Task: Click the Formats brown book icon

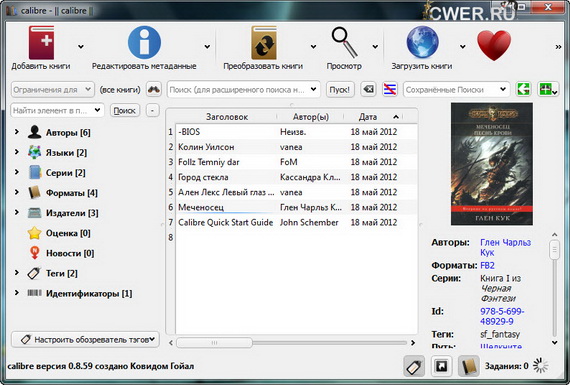Action: [35, 192]
